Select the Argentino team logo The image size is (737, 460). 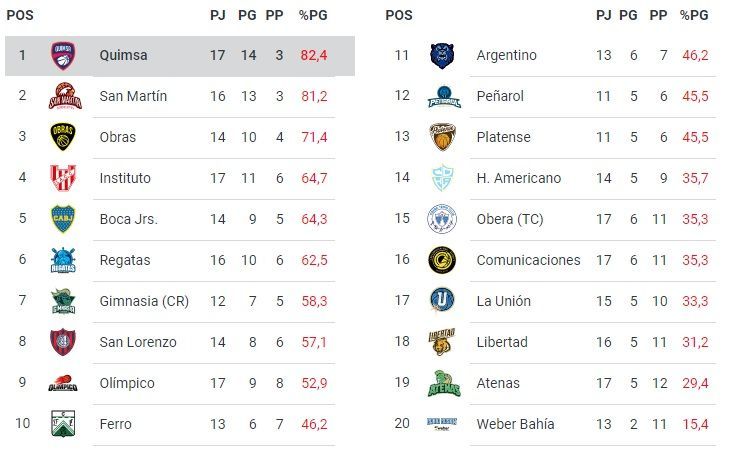pyautogui.click(x=443, y=56)
